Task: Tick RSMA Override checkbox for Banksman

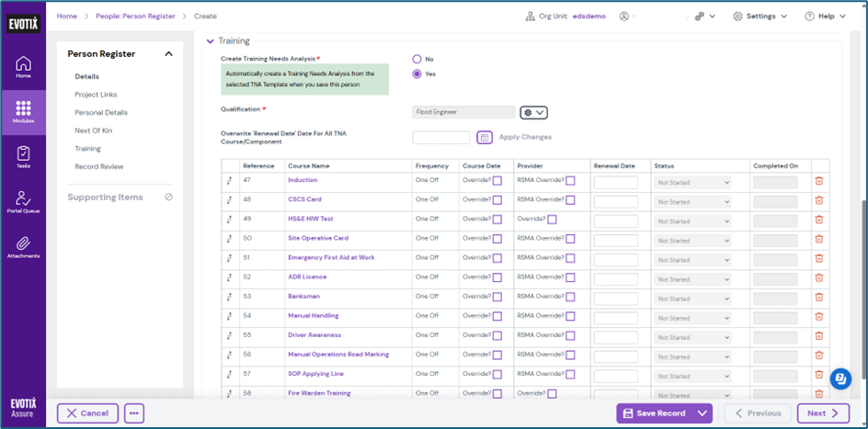Action: point(570,297)
